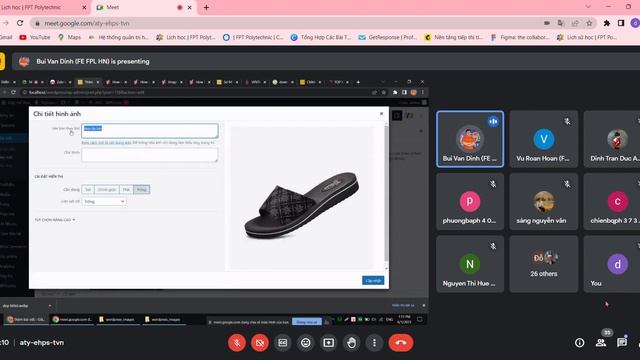The image size is (640, 360).
Task: Open the Maps bookmark
Action: click(x=69, y=37)
